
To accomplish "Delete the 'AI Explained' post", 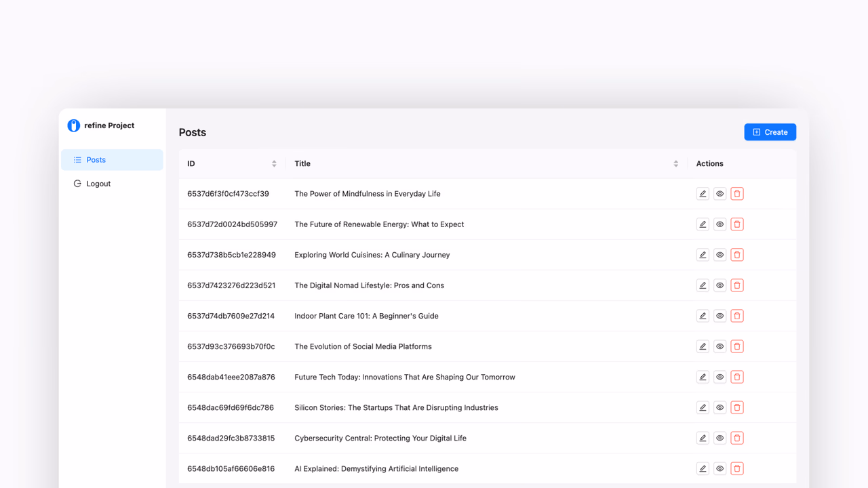I will pos(737,468).
